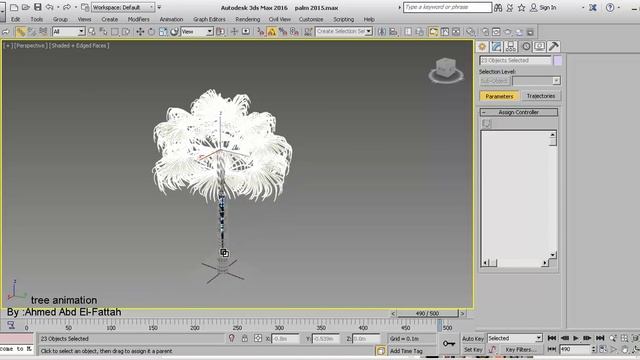Viewport: 640px width, 360px height.
Task: Click the Mirror tool icon
Action: [x=381, y=31]
